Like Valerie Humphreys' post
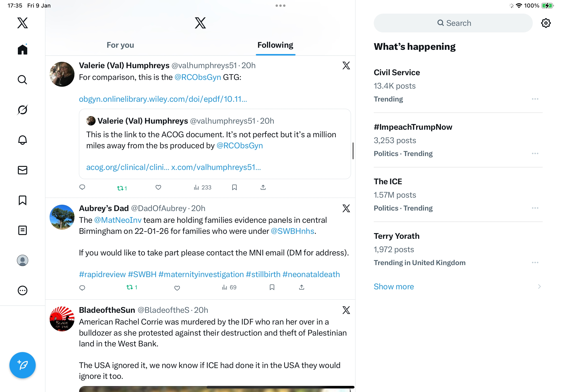561x392 pixels. pyautogui.click(x=158, y=188)
